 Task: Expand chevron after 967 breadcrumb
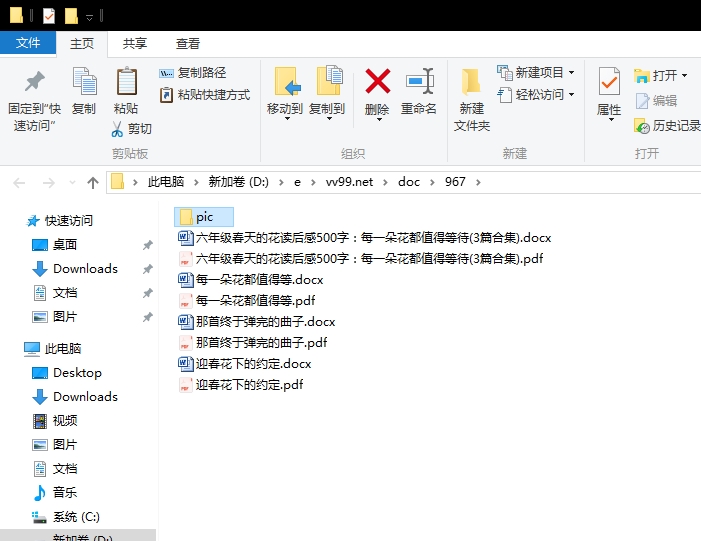478,182
